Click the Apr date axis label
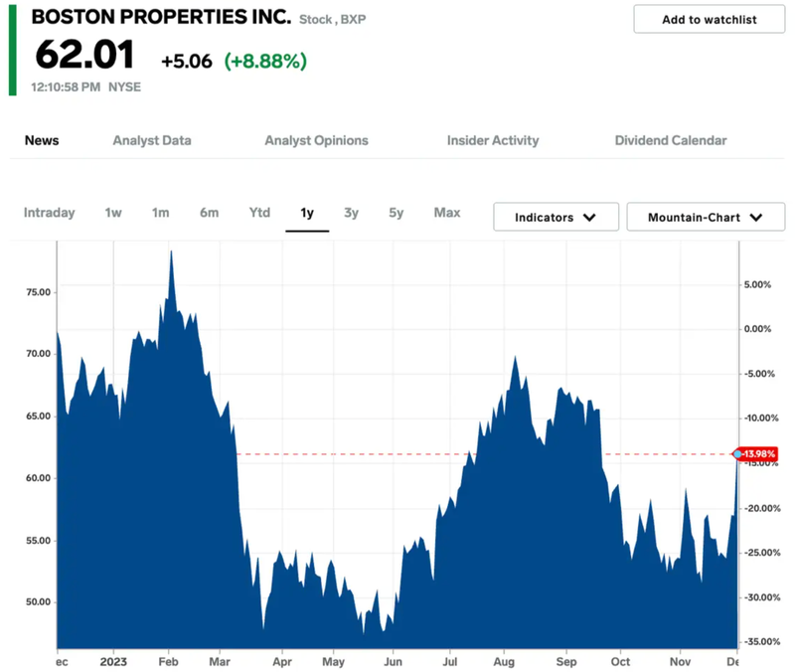The height and width of the screenshot is (672, 795). [282, 662]
